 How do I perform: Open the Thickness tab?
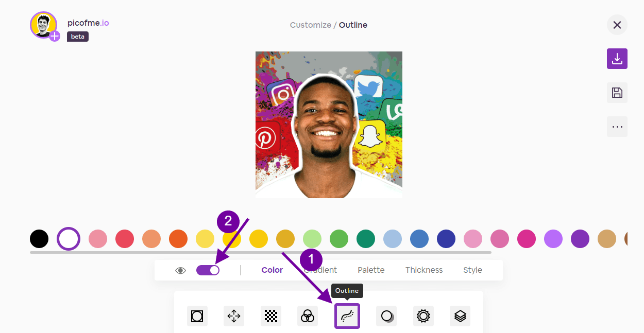(424, 270)
